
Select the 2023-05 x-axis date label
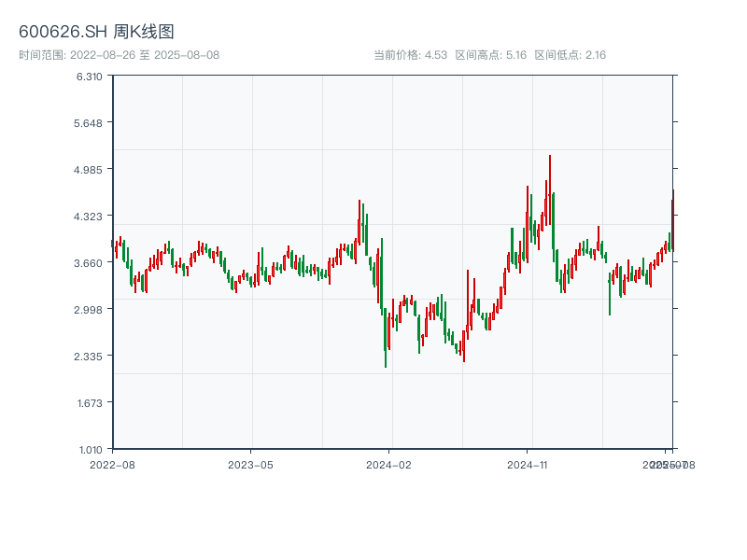(x=250, y=464)
